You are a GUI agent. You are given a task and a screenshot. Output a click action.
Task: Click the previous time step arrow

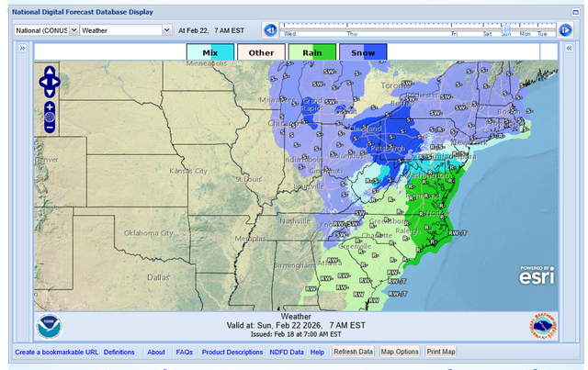tap(271, 30)
